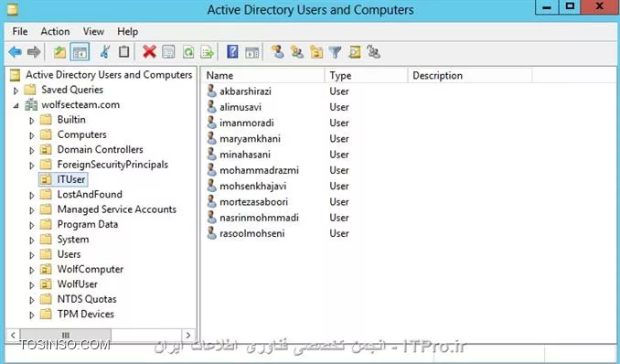Image resolution: width=620 pixels, height=364 pixels.
Task: Click the Description column header
Action: (470, 75)
